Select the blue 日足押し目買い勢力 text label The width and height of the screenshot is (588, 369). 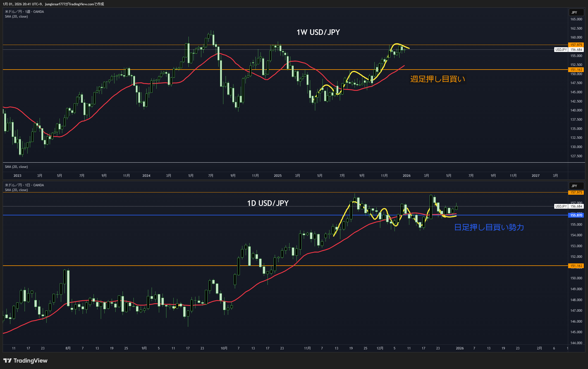pyautogui.click(x=489, y=227)
